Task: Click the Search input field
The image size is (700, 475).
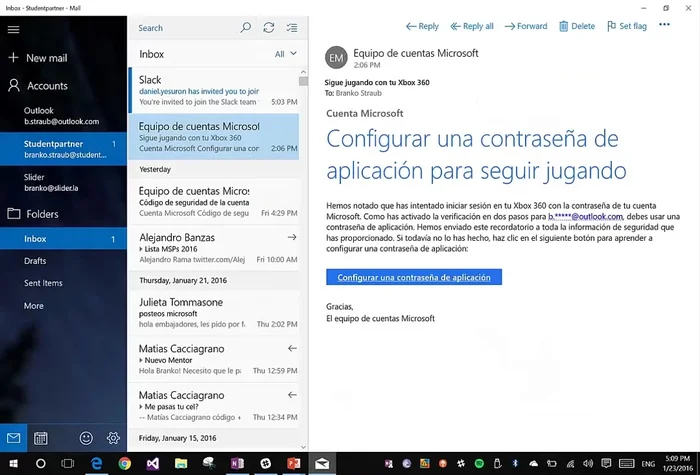Action: pos(185,28)
